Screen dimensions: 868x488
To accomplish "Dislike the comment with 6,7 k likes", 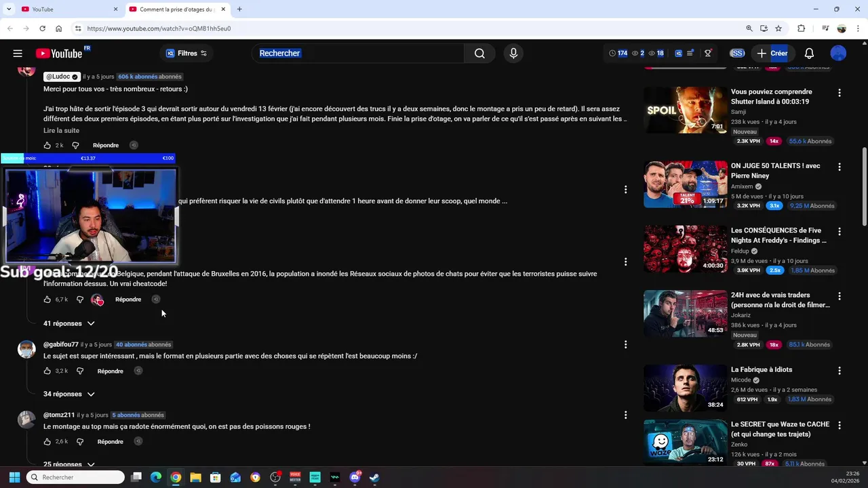I will coord(80,300).
